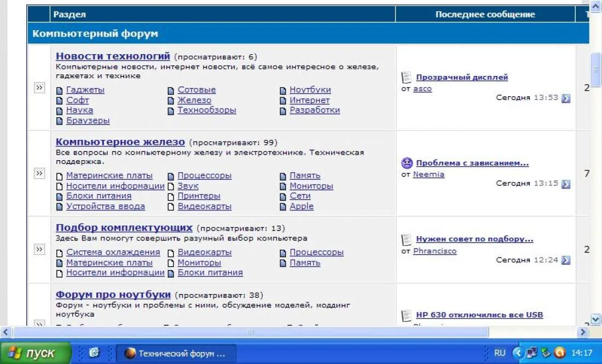Click the page icon beside Материнские платы in Компьютерное железо

pos(60,177)
